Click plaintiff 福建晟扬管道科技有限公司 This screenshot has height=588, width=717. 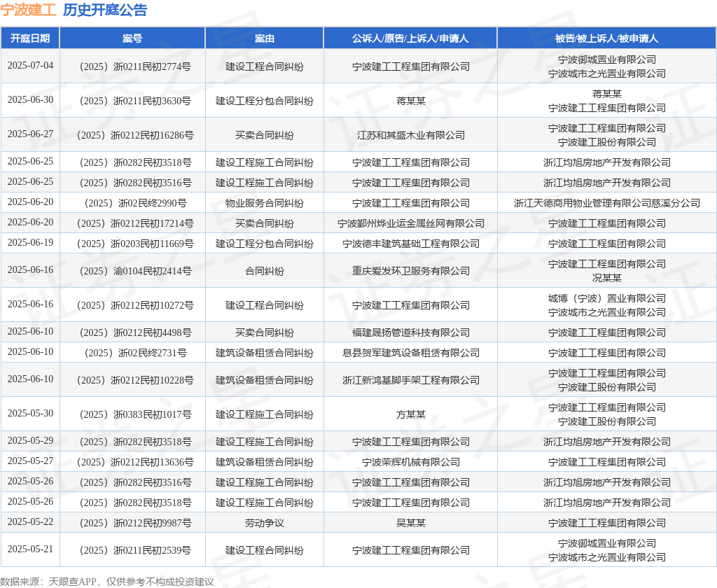[x=410, y=333]
